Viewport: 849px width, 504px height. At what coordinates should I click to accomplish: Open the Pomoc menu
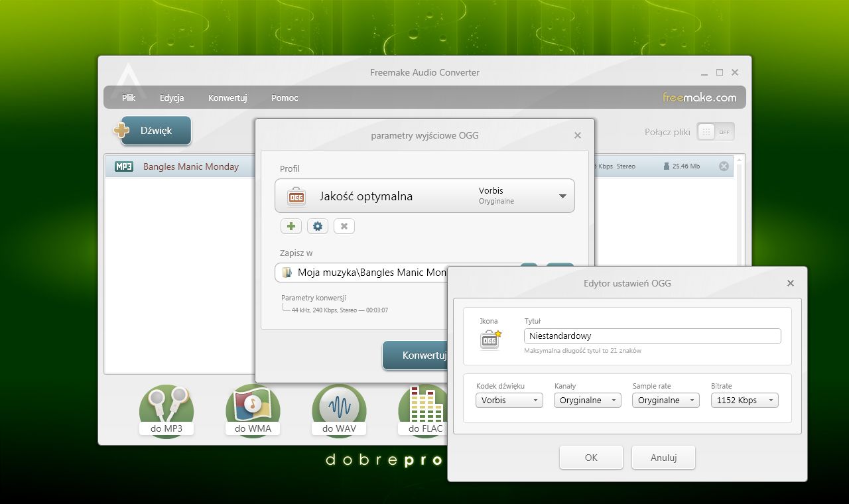tap(285, 97)
